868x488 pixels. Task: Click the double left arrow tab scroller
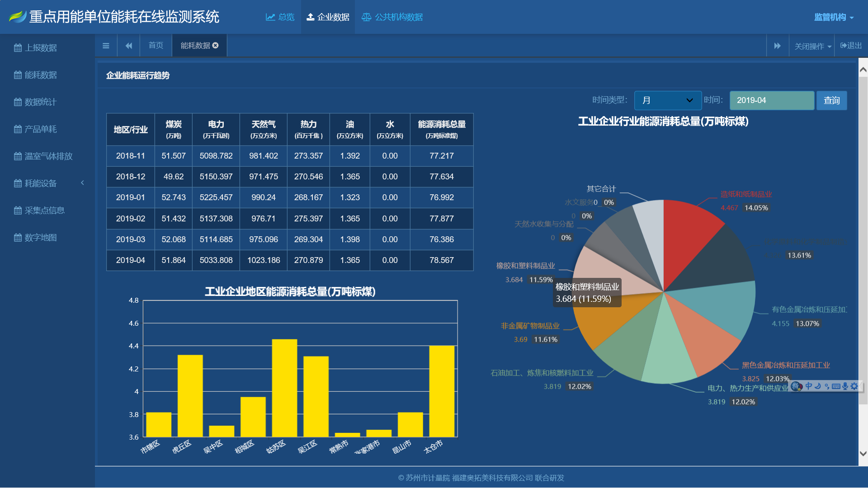tap(129, 46)
